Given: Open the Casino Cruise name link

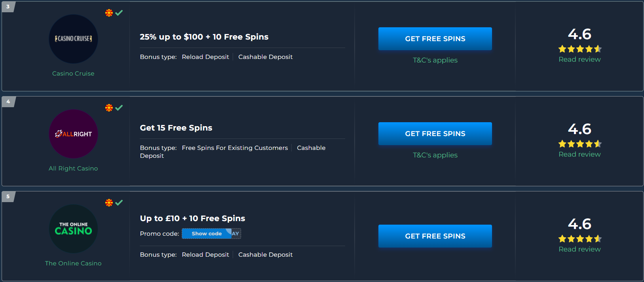Looking at the screenshot, I should pyautogui.click(x=73, y=74).
